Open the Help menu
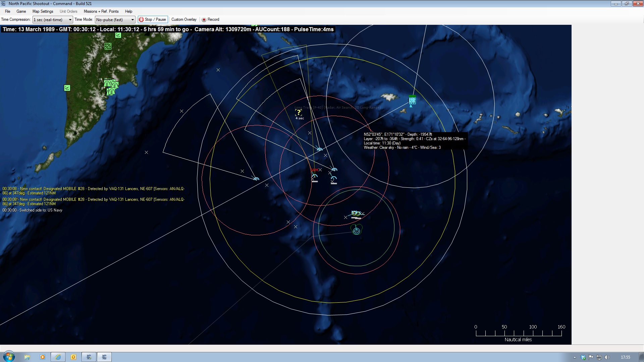The height and width of the screenshot is (362, 644). click(128, 11)
